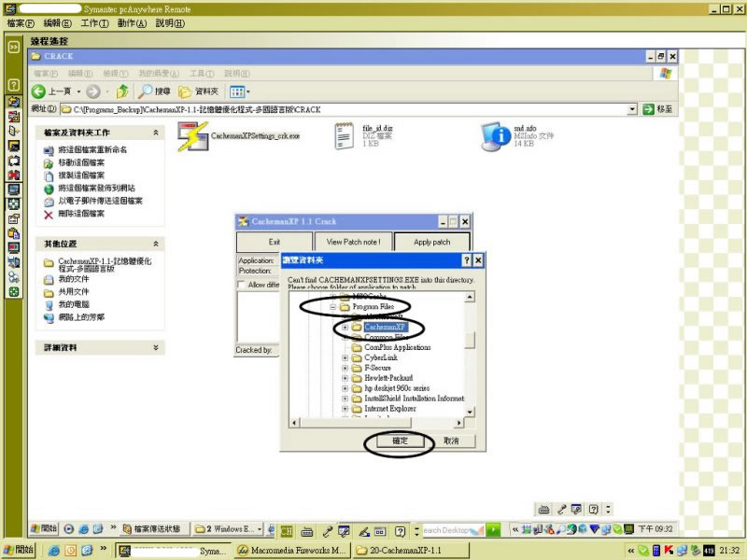Image resolution: width=747 pixels, height=560 pixels.
Task: Switch to Macromedia Fireworks taskbar button
Action: pyautogui.click(x=292, y=551)
